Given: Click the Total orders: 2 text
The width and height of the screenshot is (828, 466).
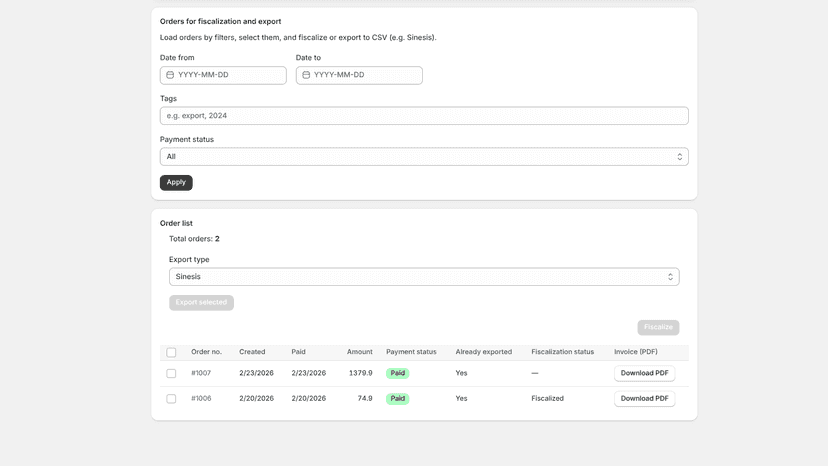Looking at the screenshot, I should pyautogui.click(x=194, y=239).
